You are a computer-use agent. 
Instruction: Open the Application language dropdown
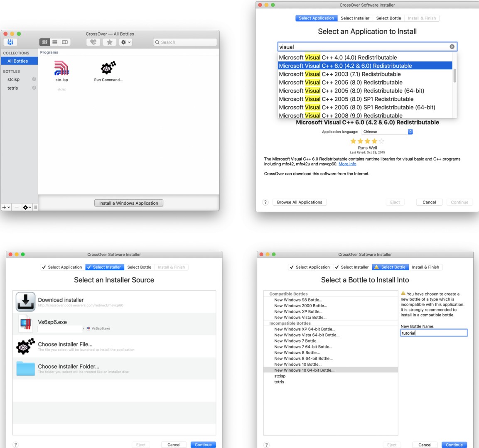tap(387, 132)
